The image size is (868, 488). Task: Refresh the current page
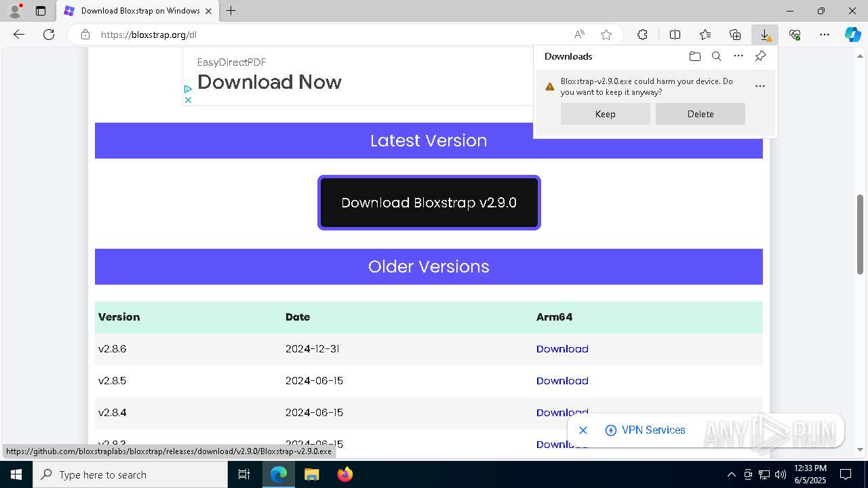(49, 35)
